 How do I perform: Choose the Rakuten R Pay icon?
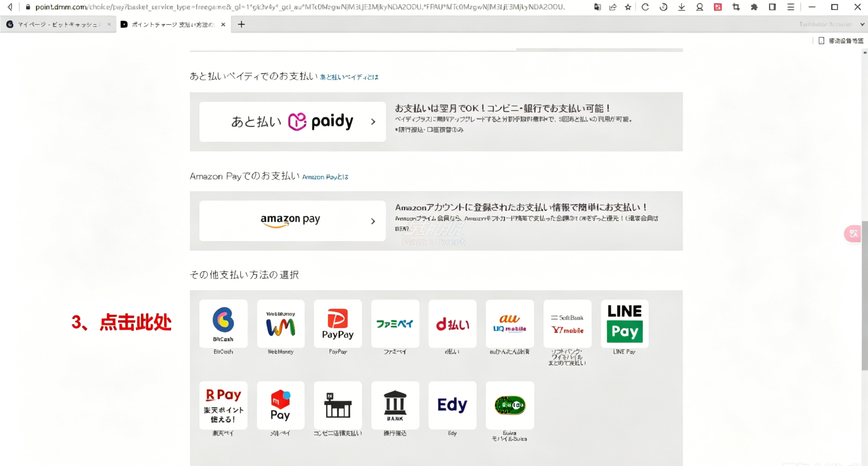pyautogui.click(x=223, y=405)
